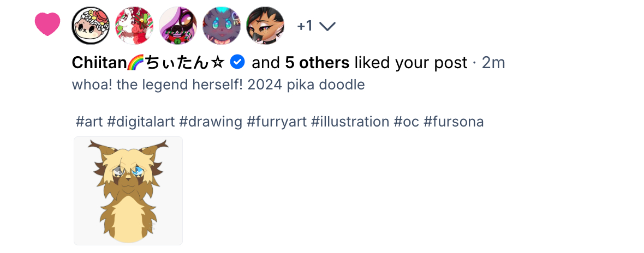The height and width of the screenshot is (253, 644).
Task: Open the dark-haired tan character avatar
Action: (265, 26)
